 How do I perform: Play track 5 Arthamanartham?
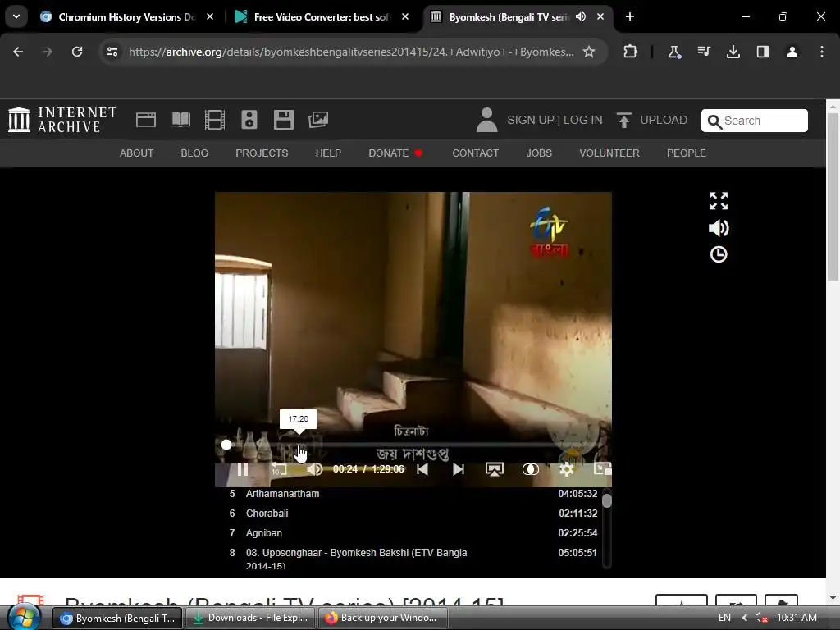coord(413,494)
